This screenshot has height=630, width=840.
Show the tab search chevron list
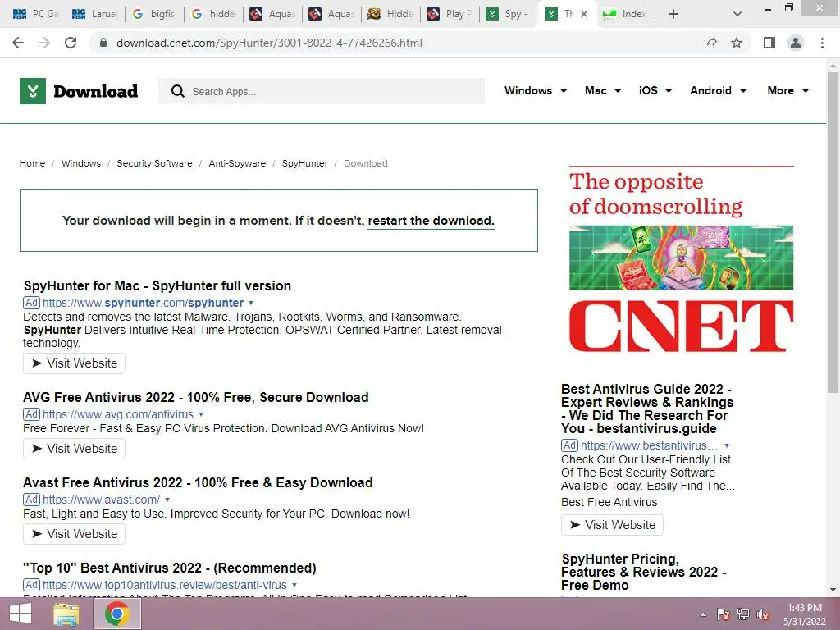tap(737, 14)
